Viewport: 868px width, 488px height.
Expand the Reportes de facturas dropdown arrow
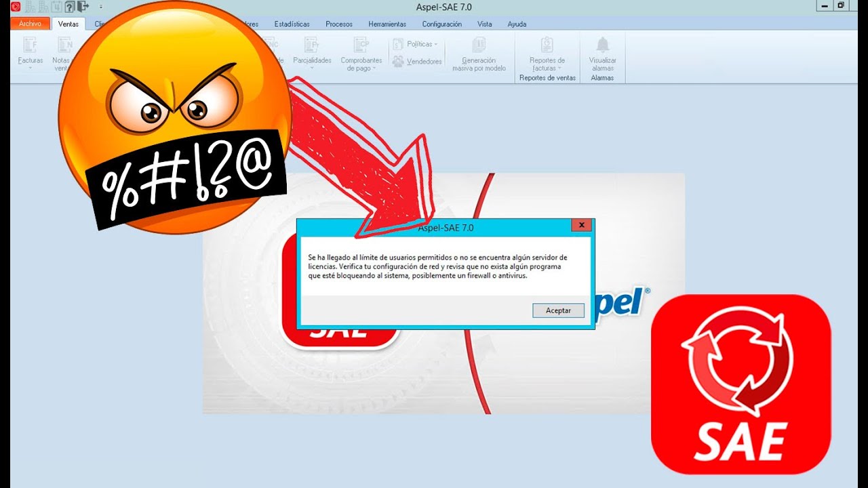coord(559,68)
